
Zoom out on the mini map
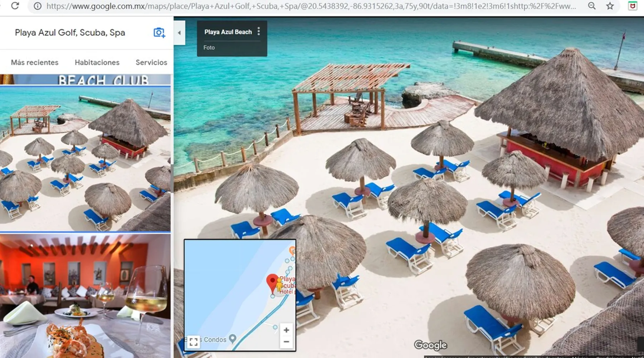point(286,342)
